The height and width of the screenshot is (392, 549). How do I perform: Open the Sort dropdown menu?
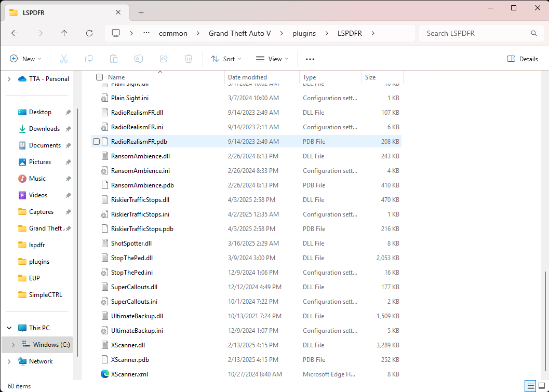click(x=226, y=59)
